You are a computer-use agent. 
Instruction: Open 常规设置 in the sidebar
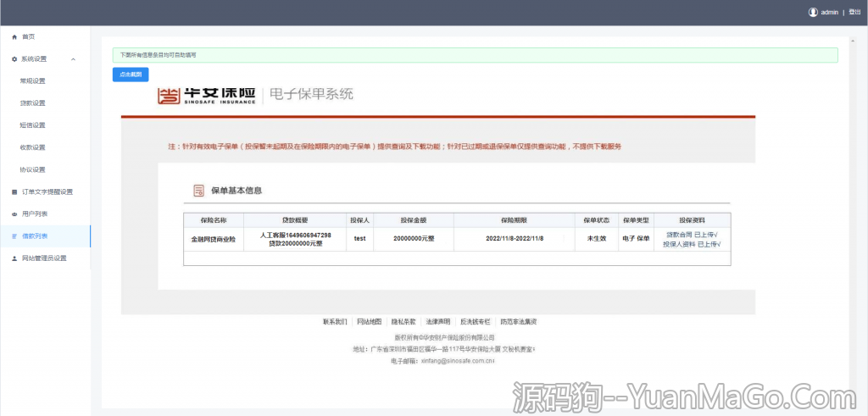coord(33,80)
